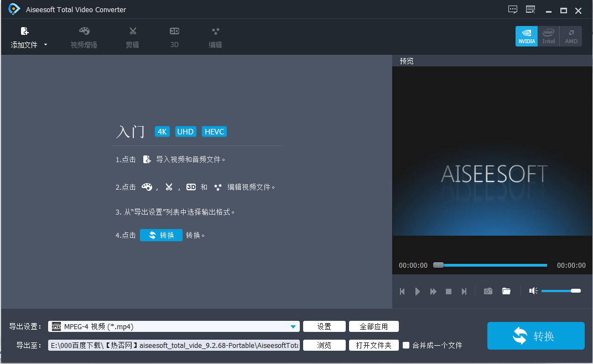Play the preview video
The image size is (593, 364).
(418, 292)
